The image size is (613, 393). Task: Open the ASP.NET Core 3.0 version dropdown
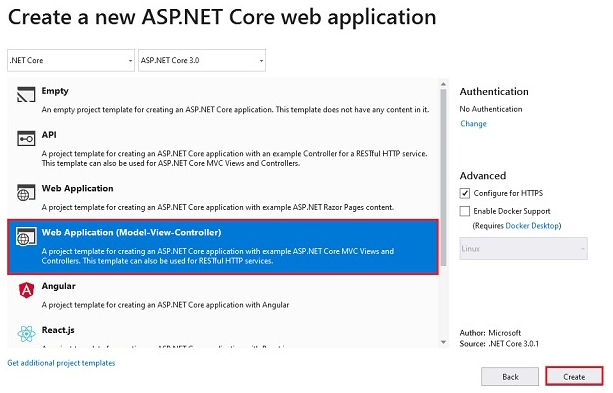tap(202, 60)
